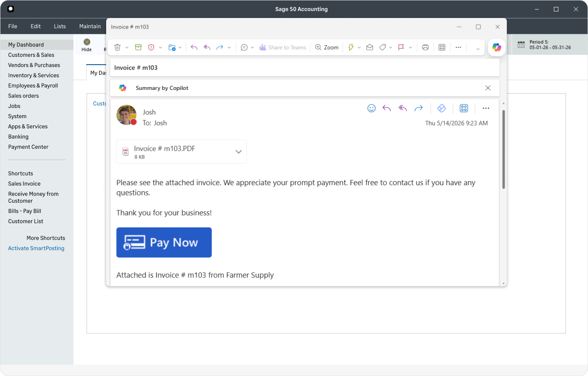Viewport: 588px width, 376px height.
Task: Click the Forward arrow in the top toolbar
Action: click(x=220, y=47)
